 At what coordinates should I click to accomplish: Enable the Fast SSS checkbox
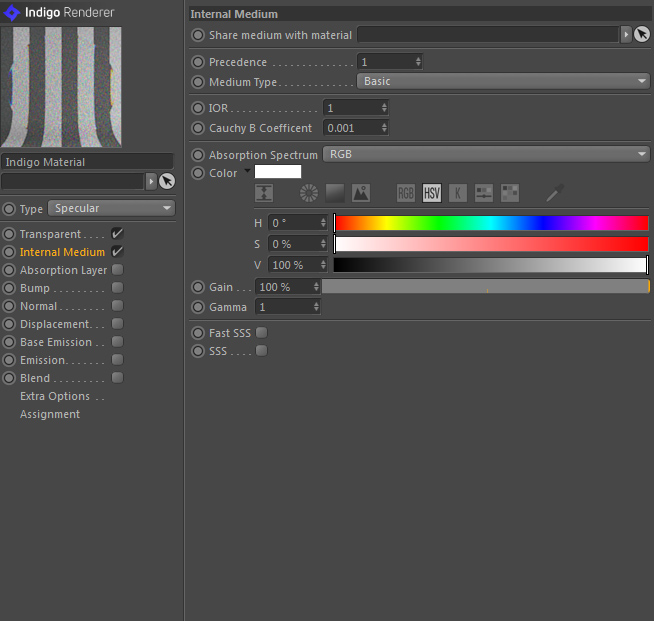coord(261,333)
